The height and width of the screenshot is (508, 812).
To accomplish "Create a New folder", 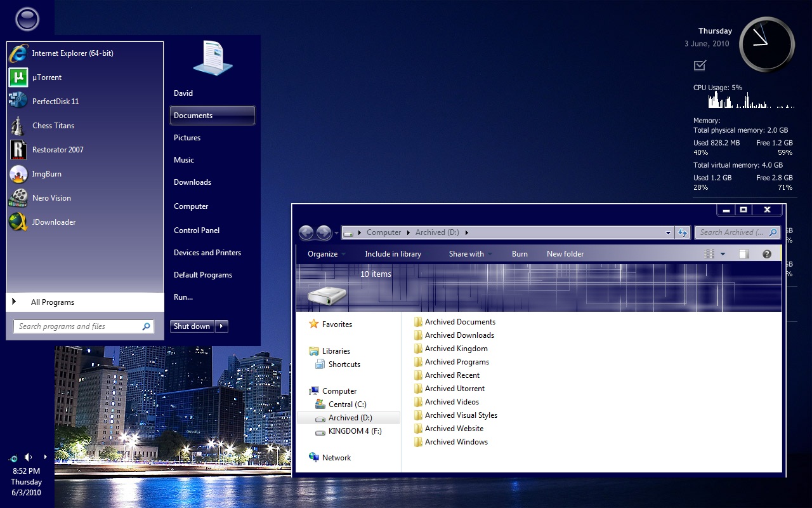I will (x=565, y=254).
